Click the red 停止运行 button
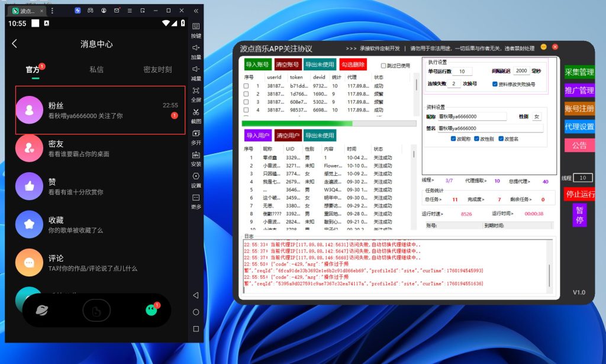606x364 pixels. pos(579,194)
